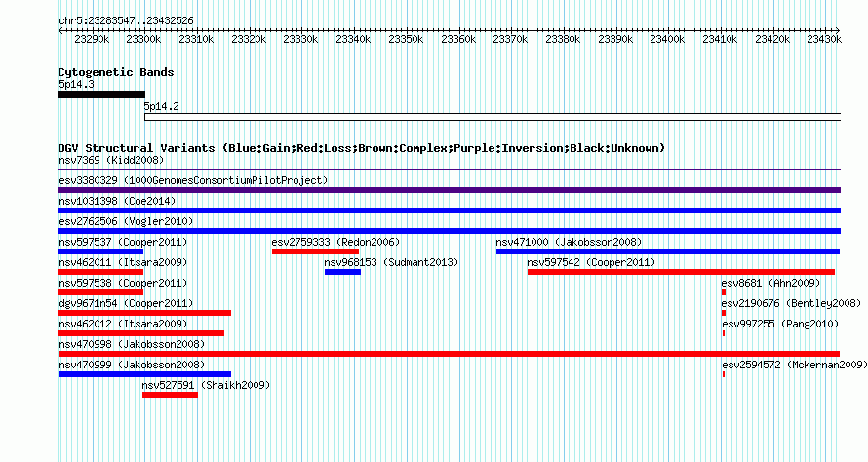Viewport: 868px width, 462px height.
Task: Click the 5p14.3 black cytogenetic band
Action: (101, 95)
